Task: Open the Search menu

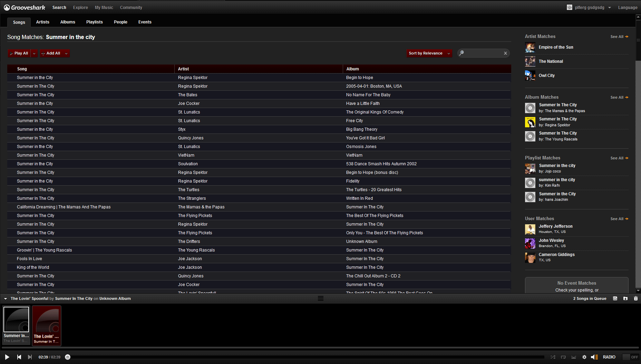Action: point(59,7)
